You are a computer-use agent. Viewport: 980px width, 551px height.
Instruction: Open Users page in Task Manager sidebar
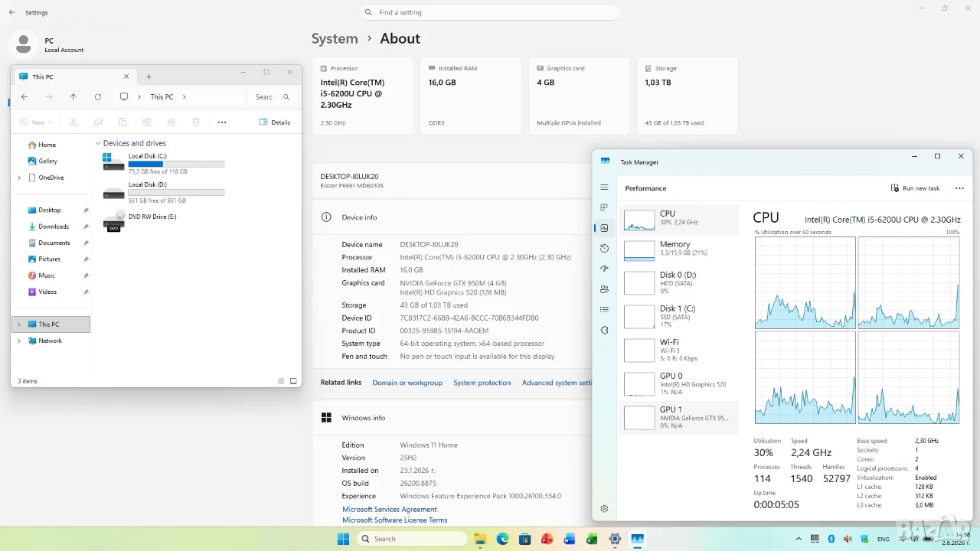click(x=604, y=289)
